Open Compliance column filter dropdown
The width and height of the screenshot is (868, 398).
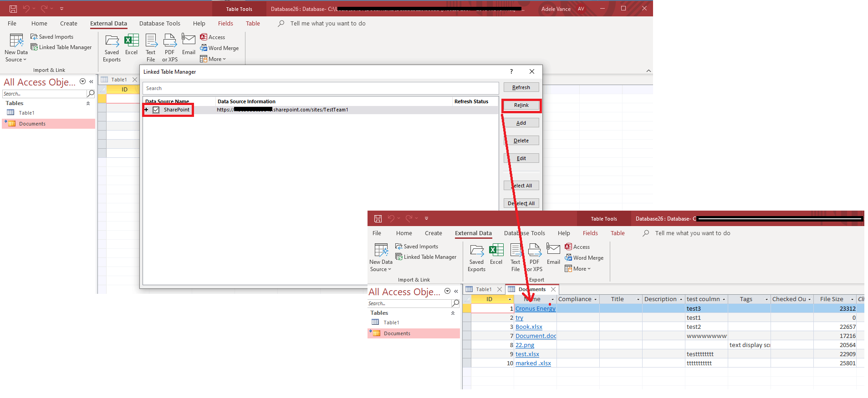(x=595, y=299)
